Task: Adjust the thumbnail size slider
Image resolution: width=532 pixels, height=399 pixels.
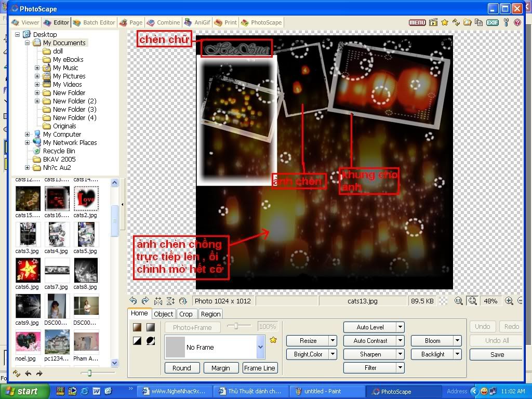Action: 90,373
